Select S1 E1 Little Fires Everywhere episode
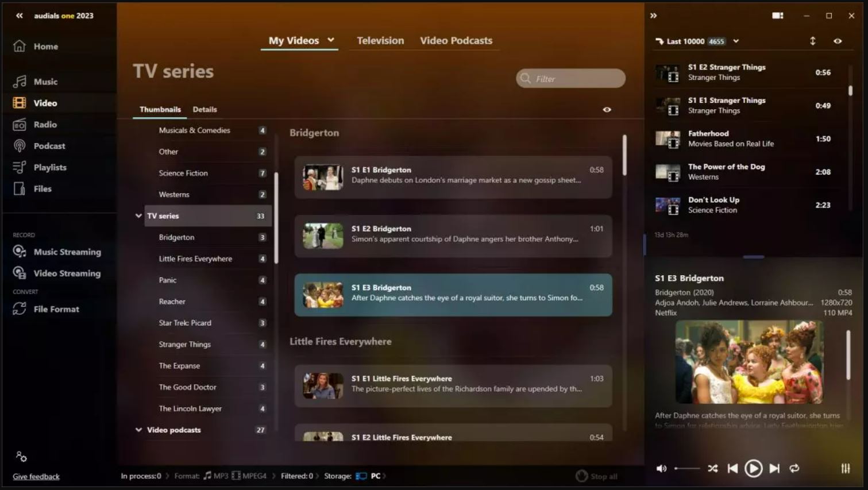 click(453, 386)
